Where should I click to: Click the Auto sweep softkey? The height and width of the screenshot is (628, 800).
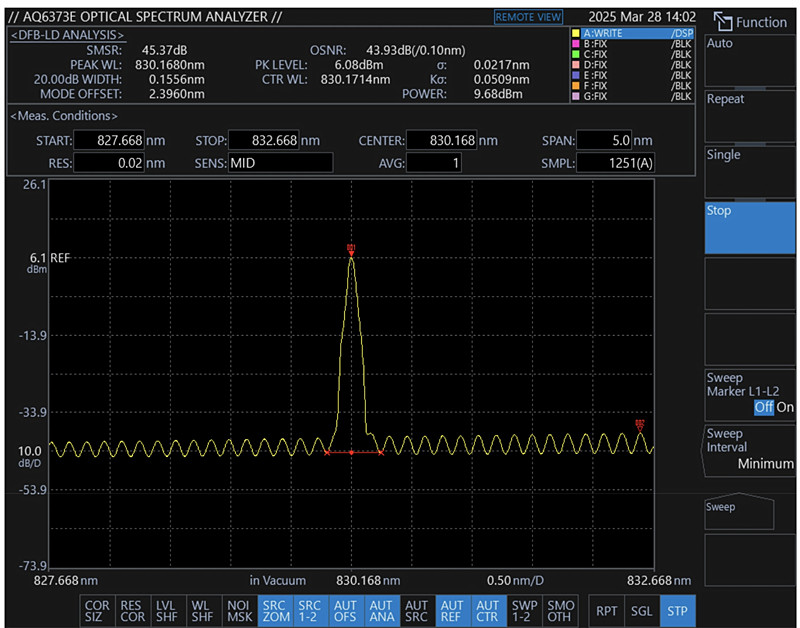point(749,60)
